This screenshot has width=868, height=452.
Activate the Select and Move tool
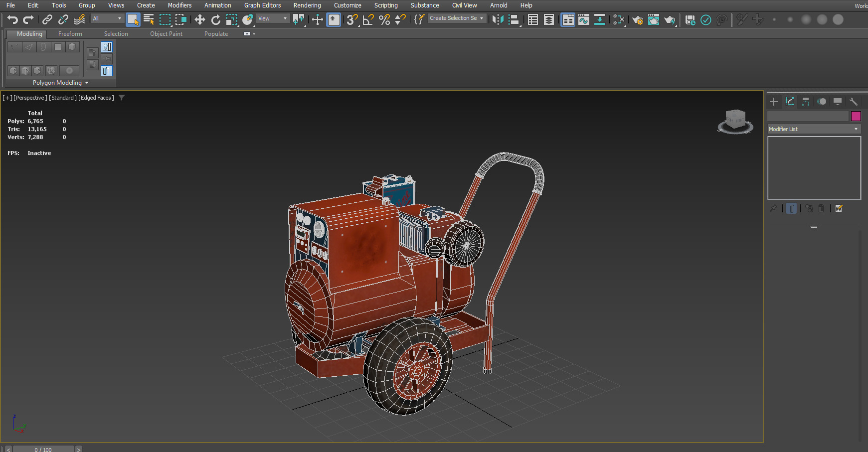tap(199, 19)
